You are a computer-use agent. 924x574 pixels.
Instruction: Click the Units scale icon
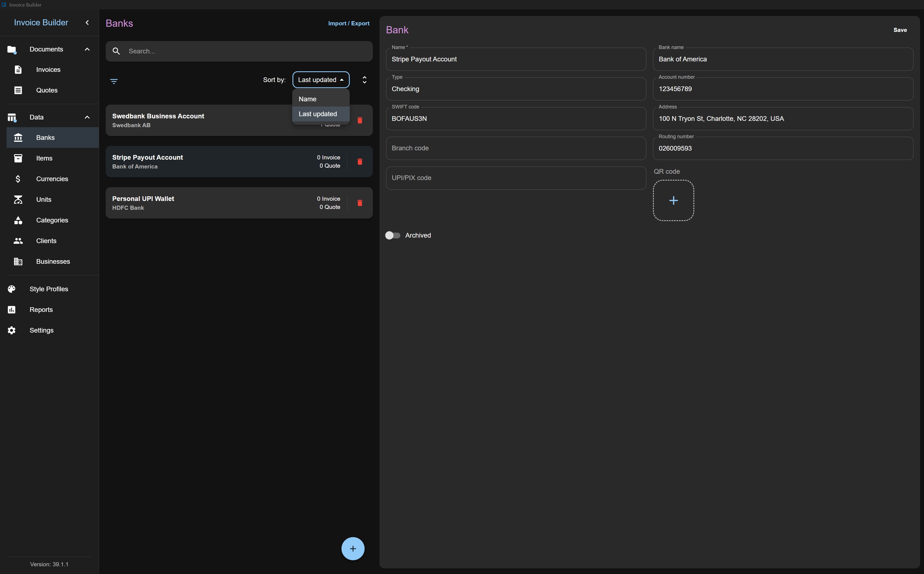(x=18, y=200)
